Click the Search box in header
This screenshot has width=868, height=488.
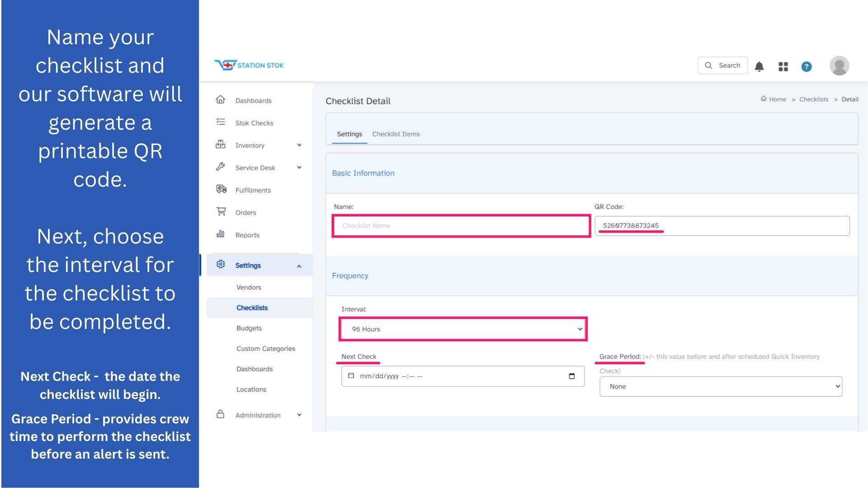[x=722, y=66]
